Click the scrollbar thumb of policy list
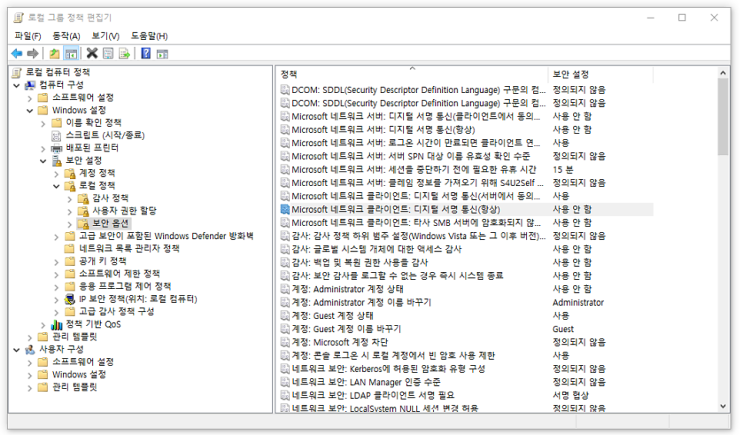 click(723, 117)
